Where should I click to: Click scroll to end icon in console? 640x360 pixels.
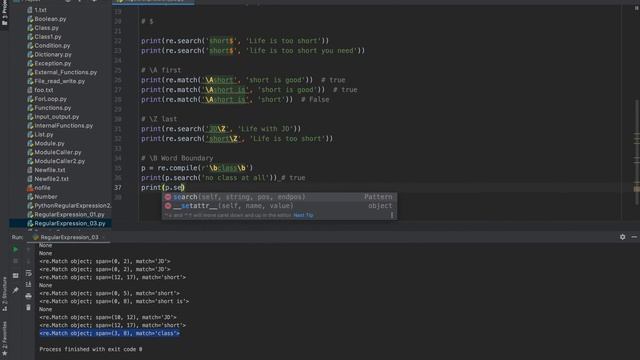29,284
